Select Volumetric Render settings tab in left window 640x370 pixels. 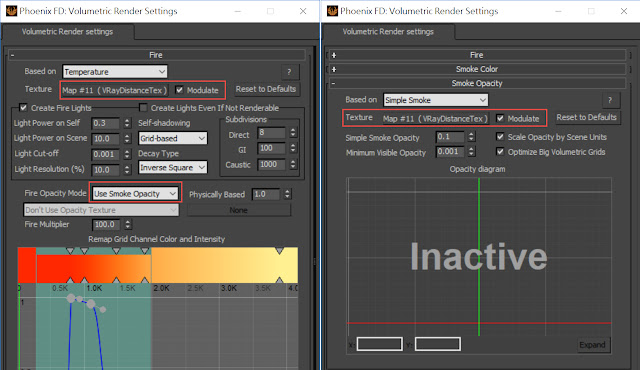pyautogui.click(x=67, y=32)
